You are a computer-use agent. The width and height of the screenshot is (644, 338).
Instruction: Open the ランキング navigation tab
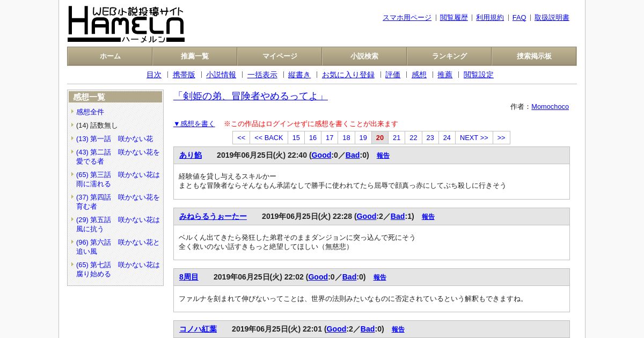click(449, 56)
